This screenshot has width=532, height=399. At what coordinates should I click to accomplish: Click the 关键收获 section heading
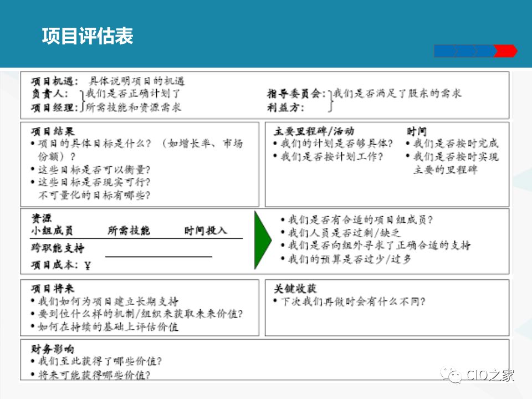point(295,289)
